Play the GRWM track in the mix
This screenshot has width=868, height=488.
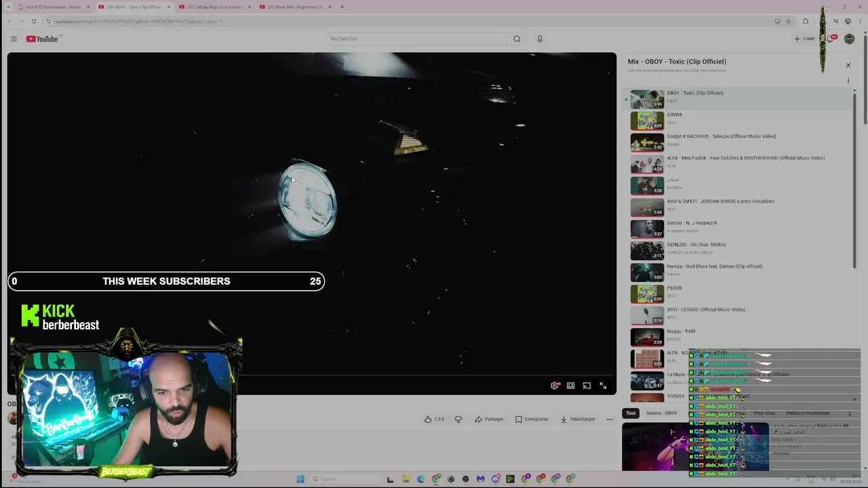click(738, 121)
